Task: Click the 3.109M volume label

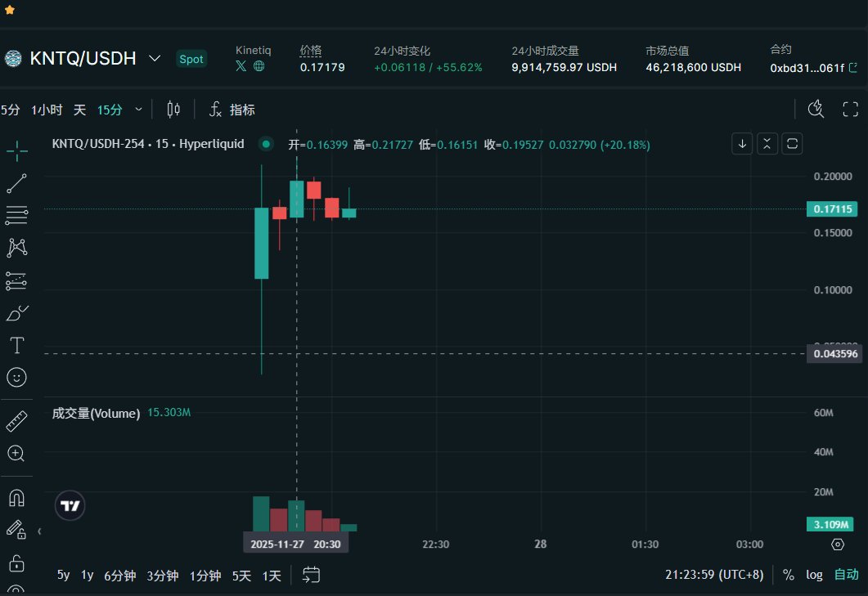Action: tap(830, 524)
